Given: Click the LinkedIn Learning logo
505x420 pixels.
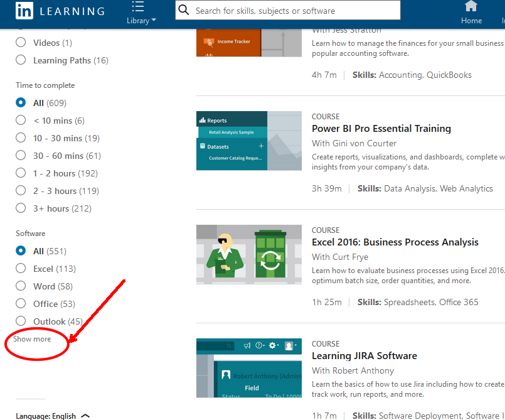Looking at the screenshot, I should 60,11.
